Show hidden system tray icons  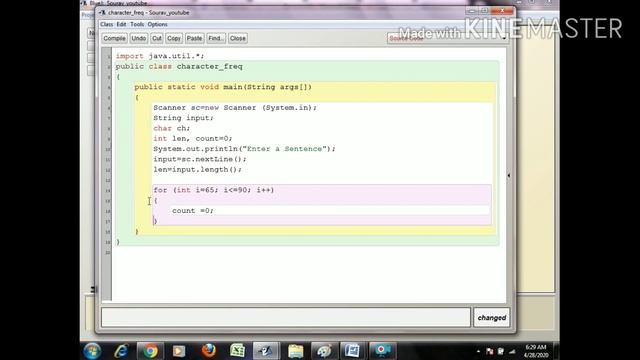[478, 351]
